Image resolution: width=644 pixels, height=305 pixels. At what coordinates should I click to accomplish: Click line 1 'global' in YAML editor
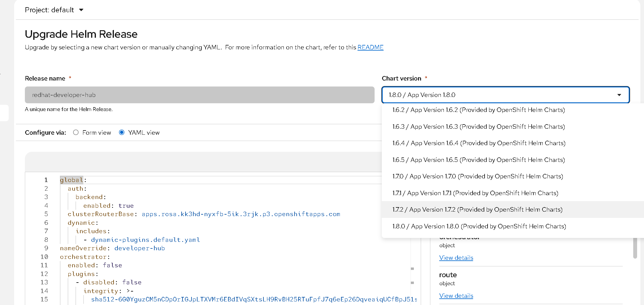pyautogui.click(x=71, y=180)
